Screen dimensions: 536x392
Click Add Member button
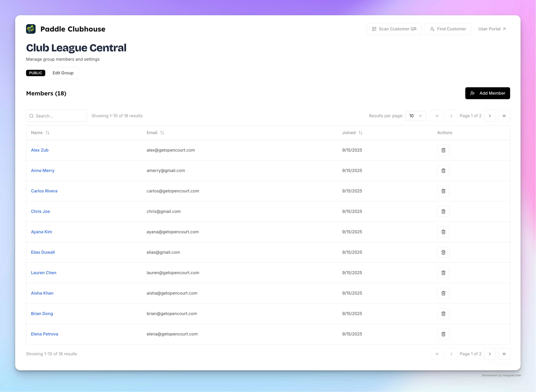pyautogui.click(x=487, y=93)
